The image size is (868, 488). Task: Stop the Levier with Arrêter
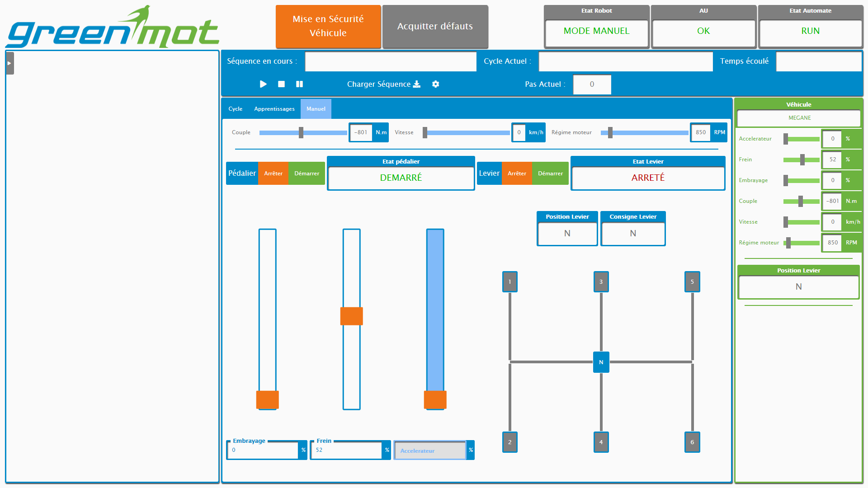[x=517, y=174]
